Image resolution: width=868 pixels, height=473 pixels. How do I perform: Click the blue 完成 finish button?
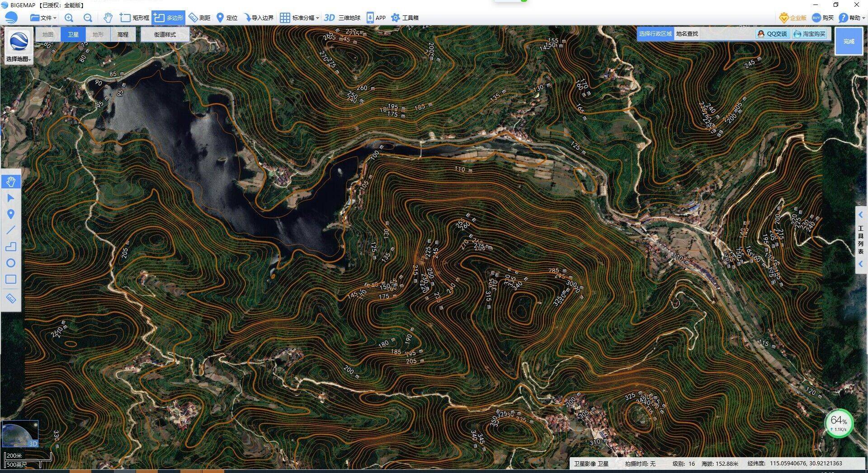pyautogui.click(x=849, y=41)
